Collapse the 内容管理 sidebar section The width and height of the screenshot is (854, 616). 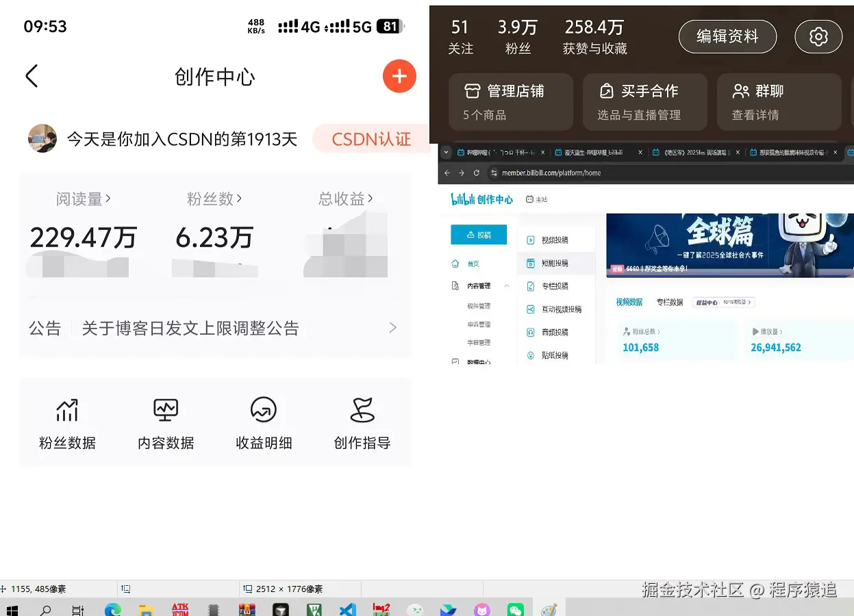pyautogui.click(x=507, y=285)
